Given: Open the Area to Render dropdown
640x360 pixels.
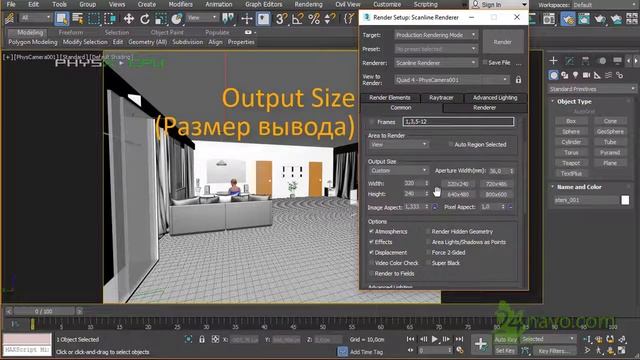Looking at the screenshot, I should tap(398, 144).
